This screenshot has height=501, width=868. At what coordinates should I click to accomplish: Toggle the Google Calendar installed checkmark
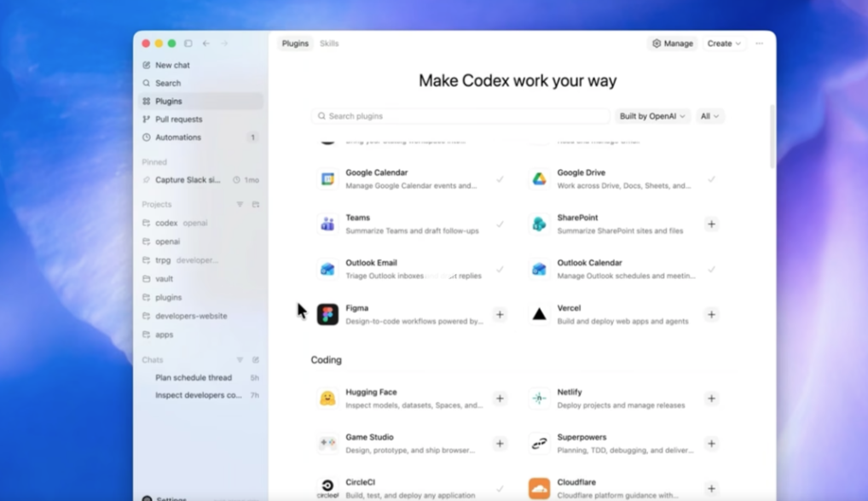pyautogui.click(x=500, y=179)
